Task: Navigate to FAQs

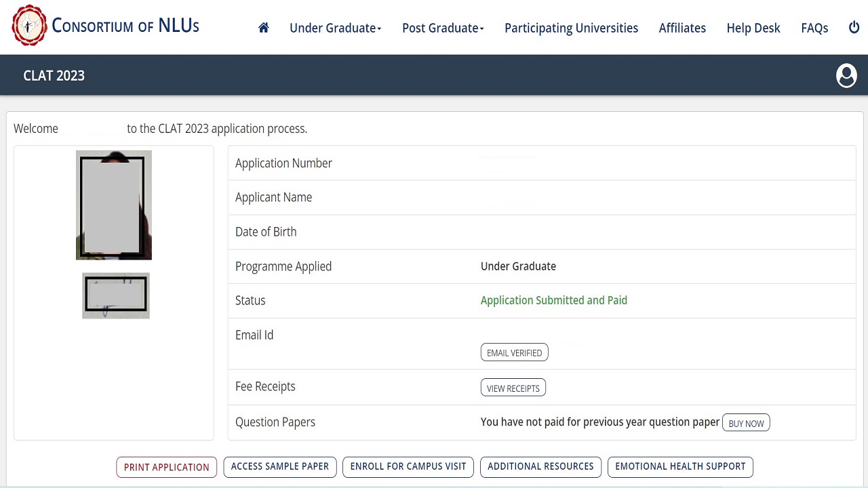Action: pos(814,28)
